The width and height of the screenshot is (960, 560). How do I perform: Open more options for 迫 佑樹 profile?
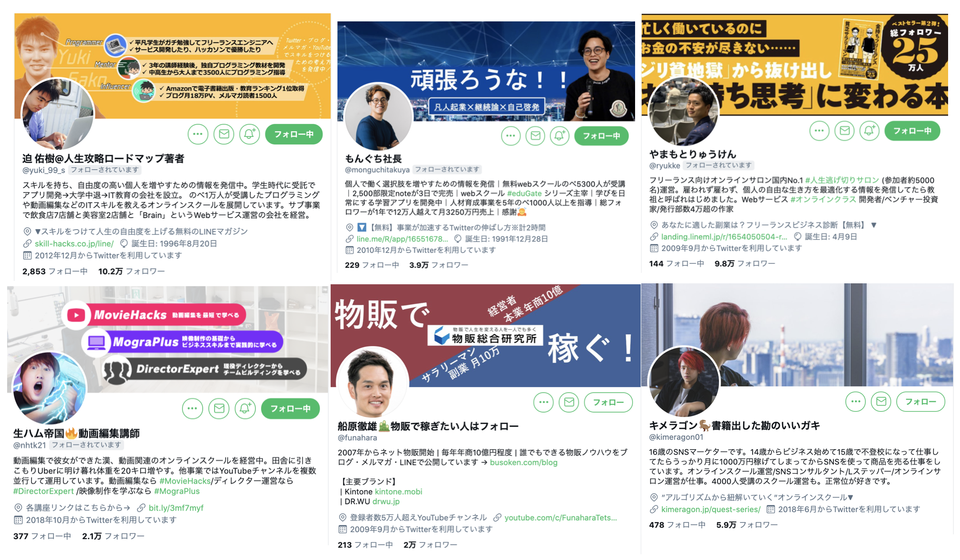point(198,134)
